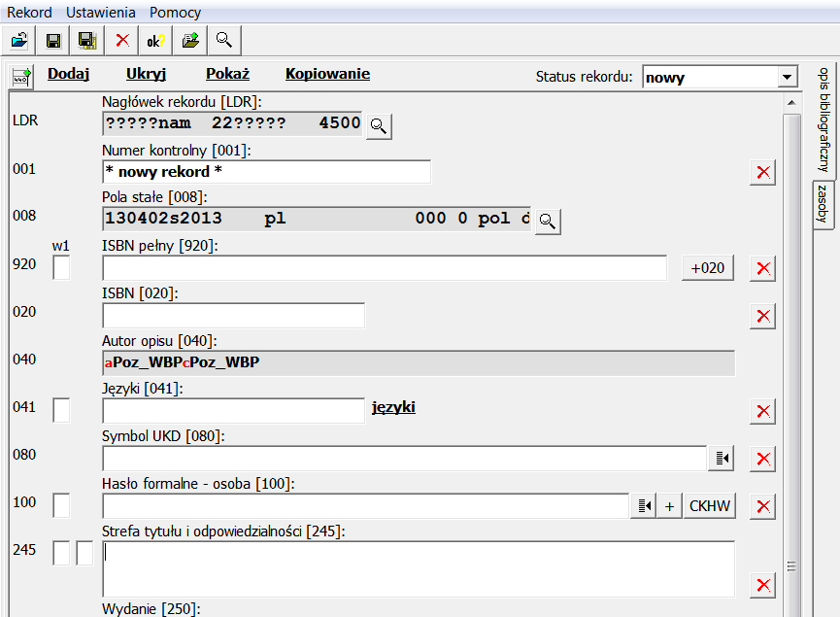This screenshot has height=617, width=840.
Task: Click the w1 indicator box for 920
Action: click(61, 267)
